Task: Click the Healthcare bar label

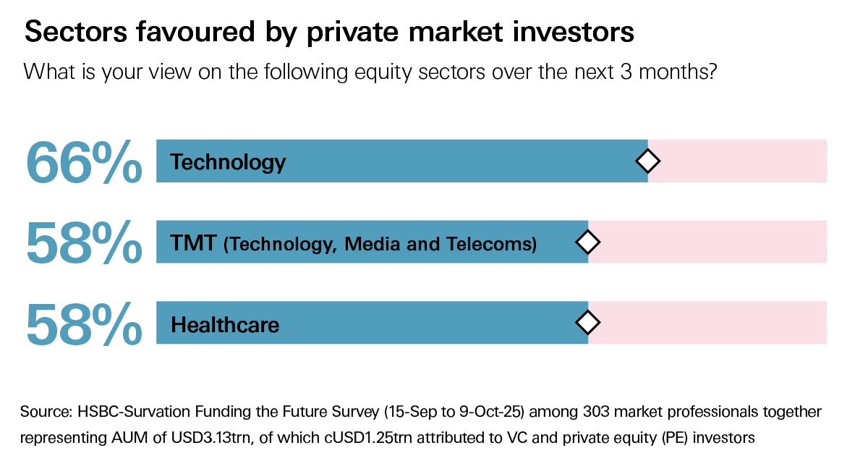Action: [225, 324]
